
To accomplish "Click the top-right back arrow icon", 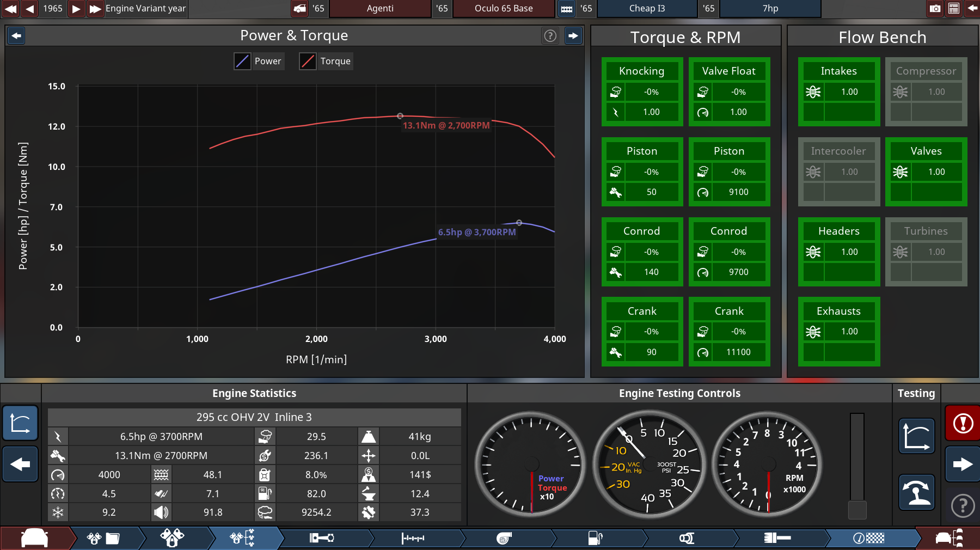I will pos(972,8).
